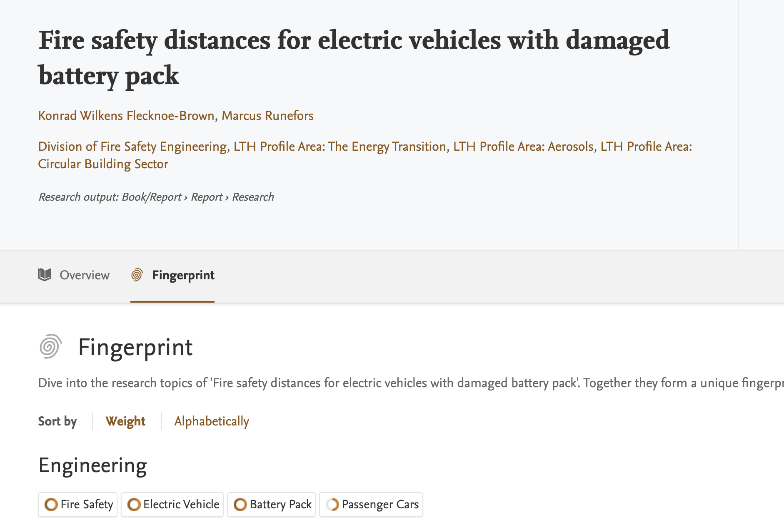
Task: Click the large gray Fingerprint heading icon
Action: [x=51, y=346]
